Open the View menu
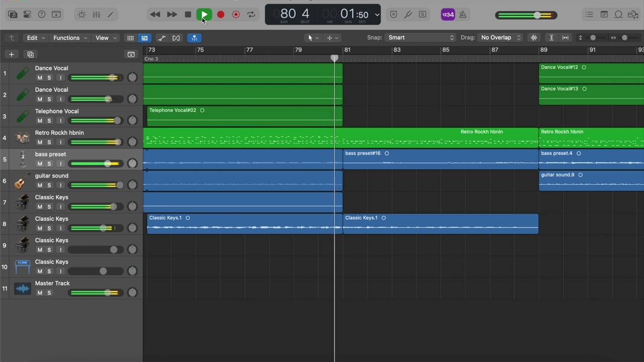The width and height of the screenshot is (644, 362). 106,38
